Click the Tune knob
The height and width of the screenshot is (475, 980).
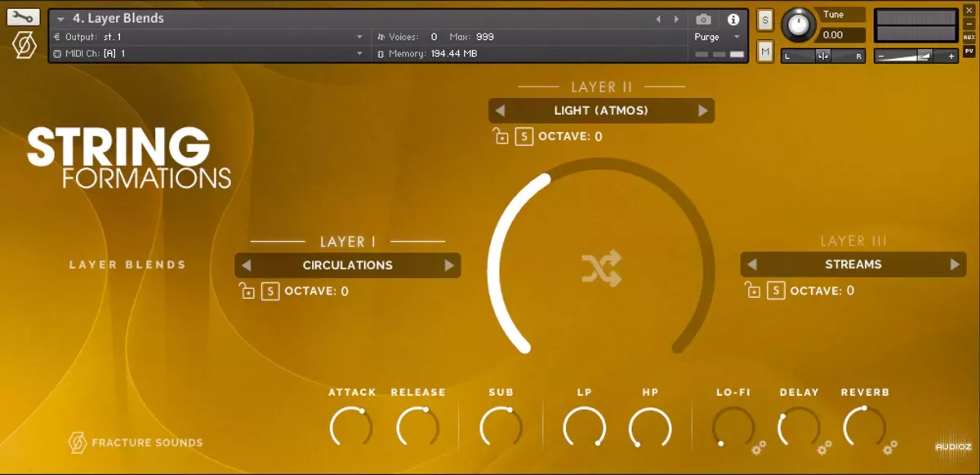[x=798, y=24]
